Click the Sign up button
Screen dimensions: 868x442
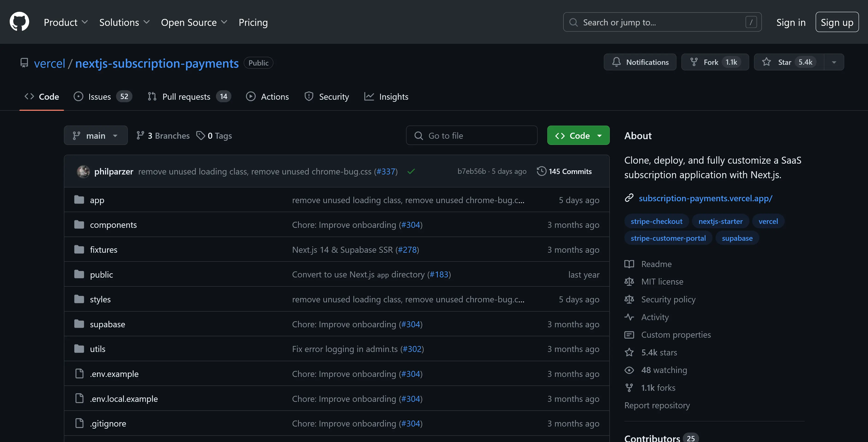tap(837, 22)
